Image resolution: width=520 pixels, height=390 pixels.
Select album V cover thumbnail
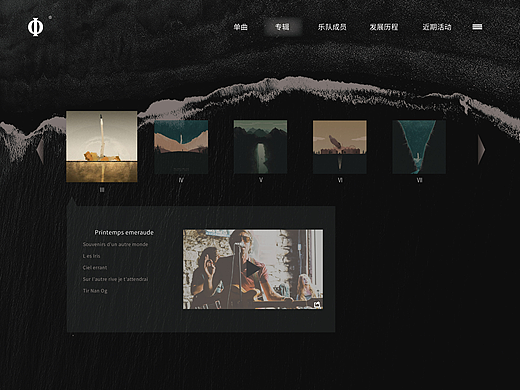[x=260, y=147]
